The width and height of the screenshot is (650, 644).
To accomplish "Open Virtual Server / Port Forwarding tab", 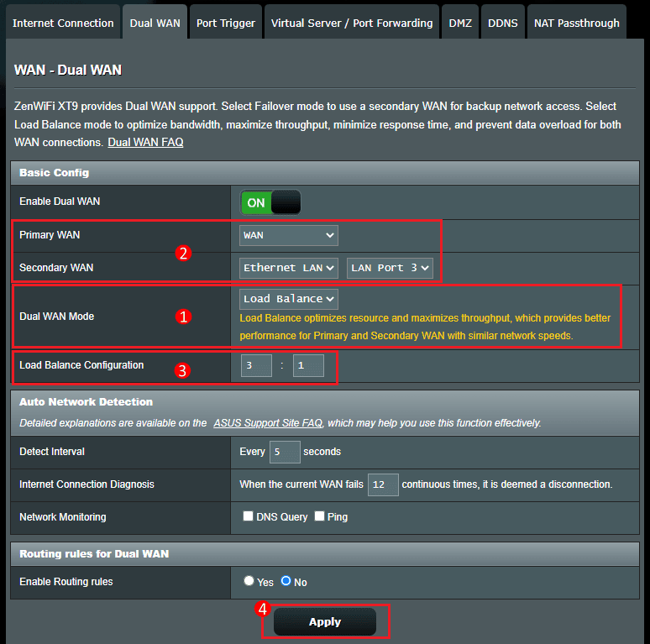I will coord(352,23).
